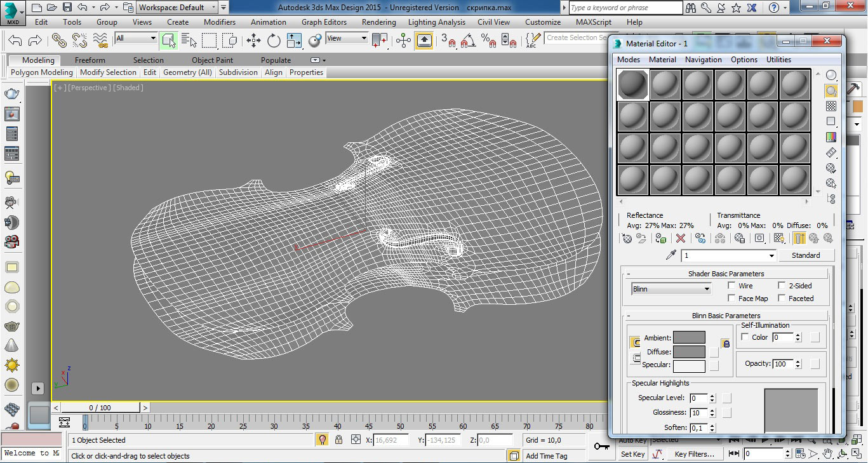This screenshot has width=868, height=463.
Task: Enable the 2-Sided checkbox
Action: point(782,286)
